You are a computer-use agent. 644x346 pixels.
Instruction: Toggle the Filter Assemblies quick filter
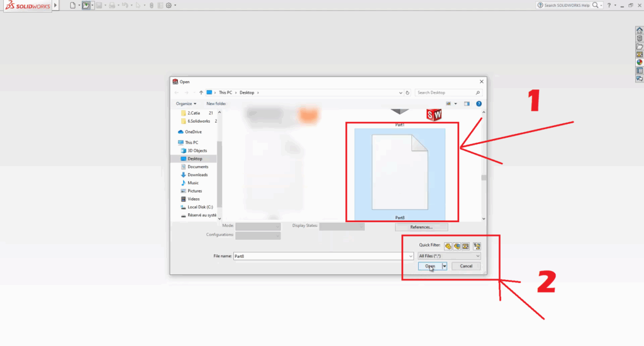tap(457, 246)
